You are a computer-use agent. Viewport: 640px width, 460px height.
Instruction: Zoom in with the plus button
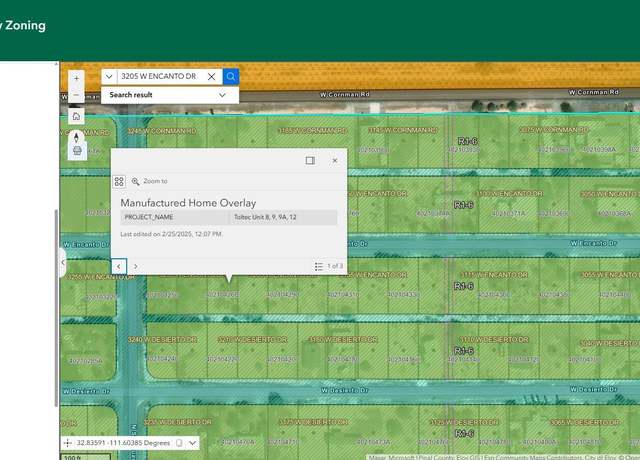tap(76, 78)
